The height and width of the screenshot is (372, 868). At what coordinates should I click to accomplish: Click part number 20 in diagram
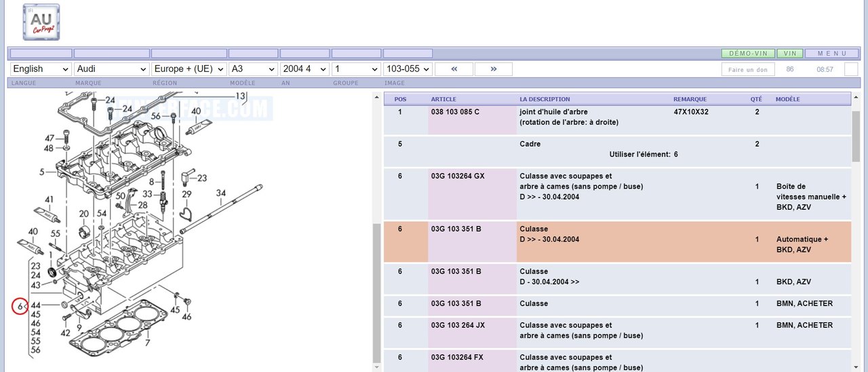click(84, 214)
